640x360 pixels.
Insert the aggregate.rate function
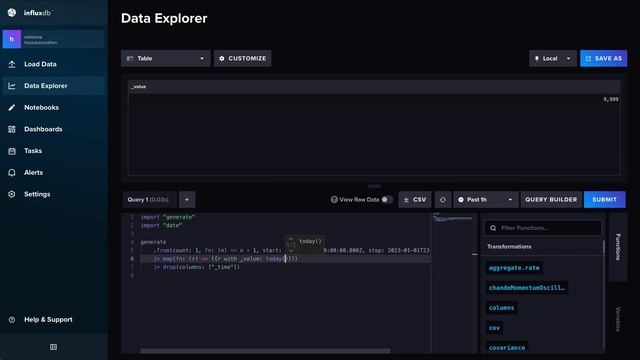point(514,268)
